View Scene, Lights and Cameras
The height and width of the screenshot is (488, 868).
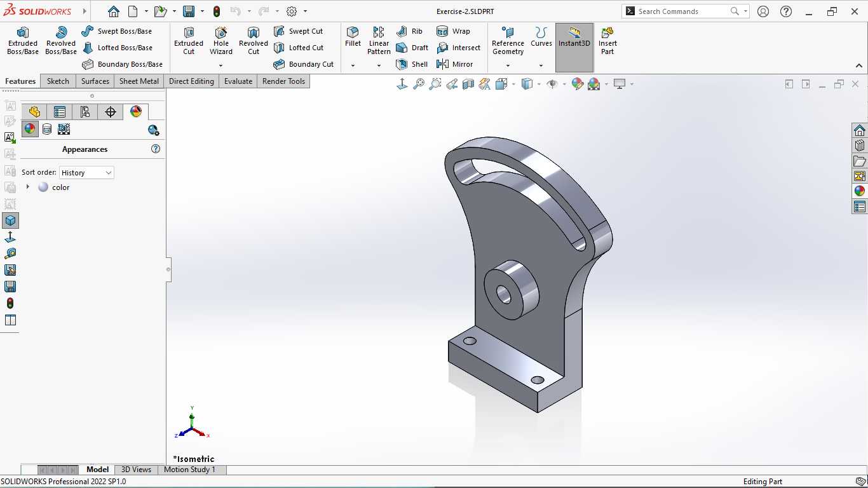tap(64, 129)
